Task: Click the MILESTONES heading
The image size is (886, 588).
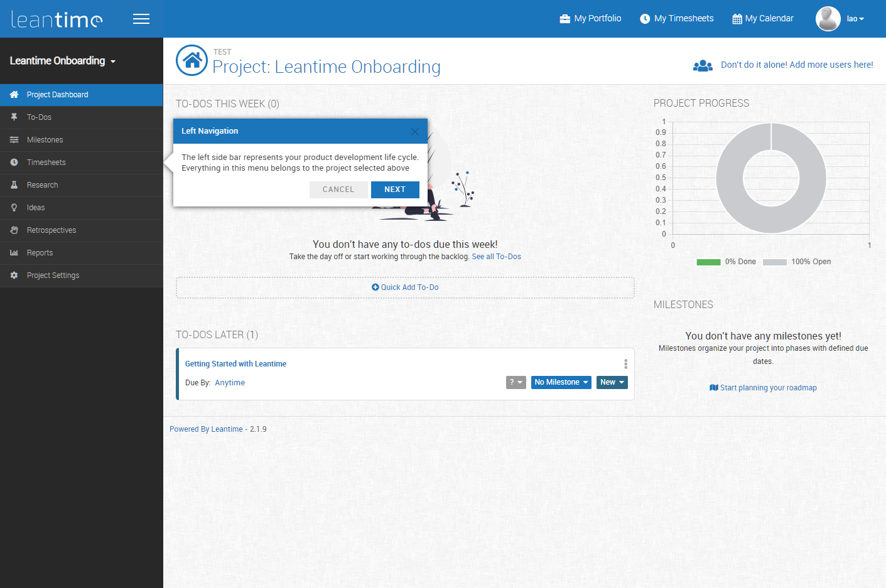Action: (x=683, y=305)
